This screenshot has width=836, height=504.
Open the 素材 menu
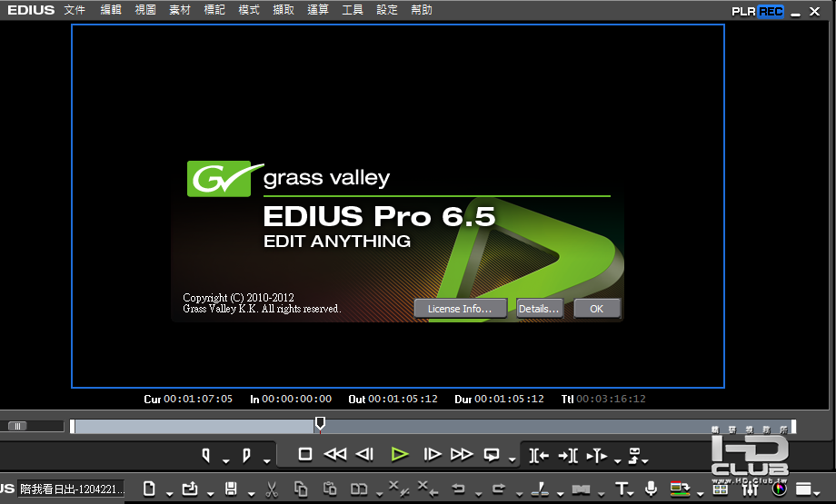point(180,10)
